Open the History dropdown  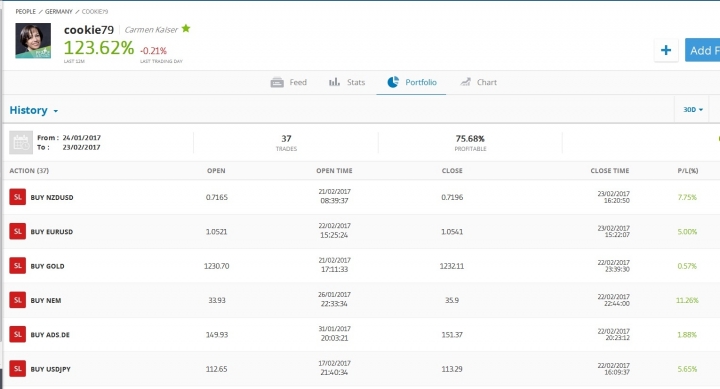click(34, 110)
